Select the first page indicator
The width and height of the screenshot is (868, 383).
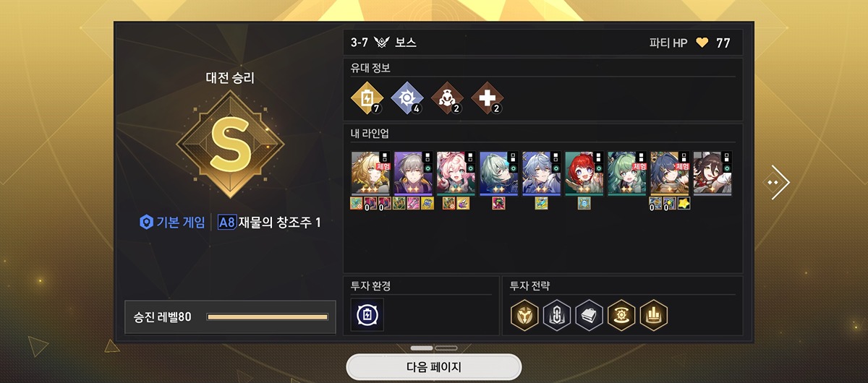click(422, 348)
